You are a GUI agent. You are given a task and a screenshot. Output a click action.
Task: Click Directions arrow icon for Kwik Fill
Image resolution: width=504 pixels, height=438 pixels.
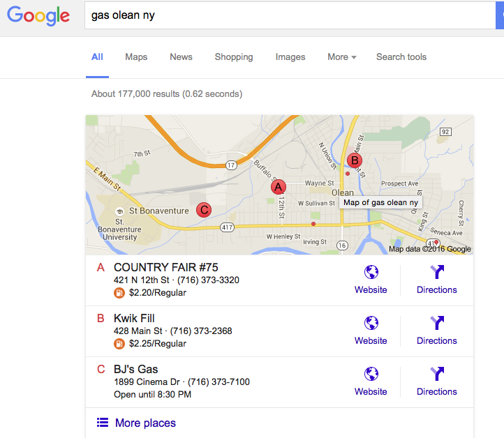437,323
